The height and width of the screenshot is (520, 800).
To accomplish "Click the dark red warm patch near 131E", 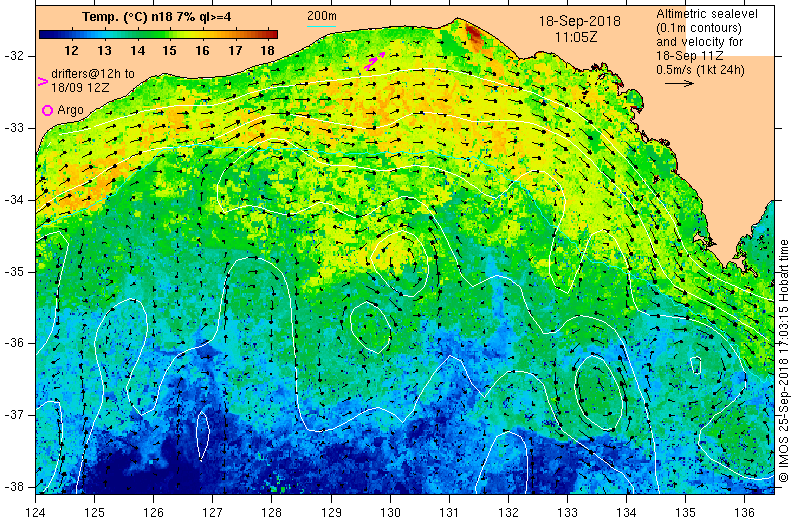I will click(x=473, y=34).
